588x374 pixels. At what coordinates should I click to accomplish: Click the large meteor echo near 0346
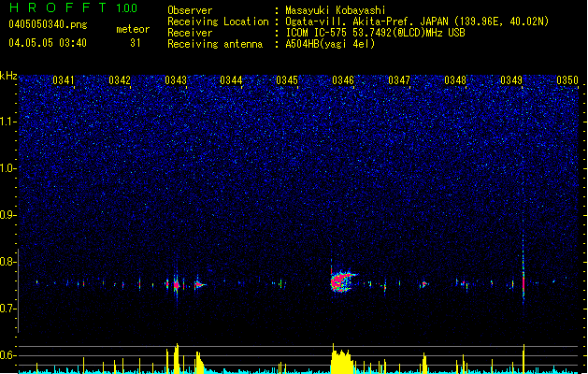coord(342,281)
